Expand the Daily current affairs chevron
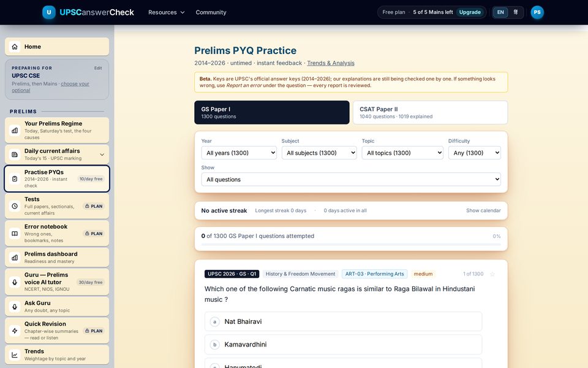Viewport: 588px width, 368px height. (102, 155)
